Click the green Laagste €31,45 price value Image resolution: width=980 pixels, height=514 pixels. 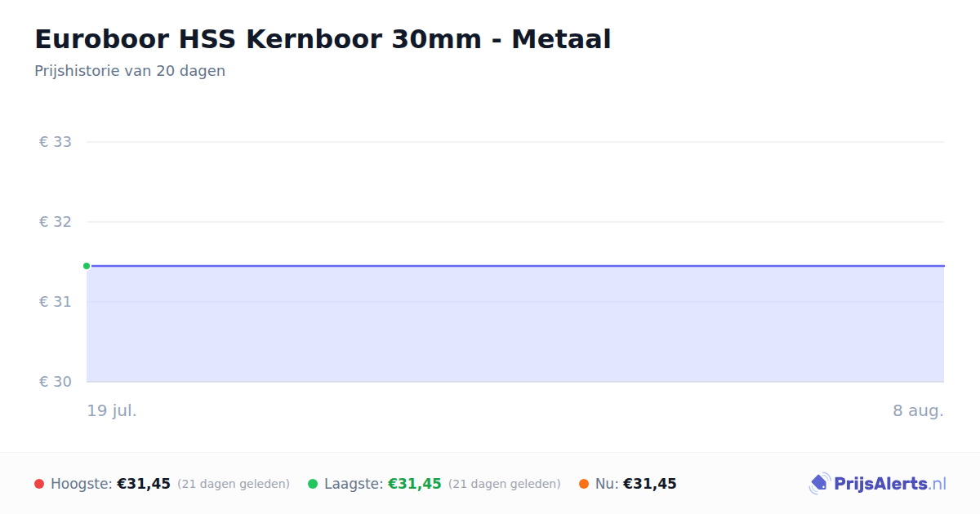[x=415, y=484]
